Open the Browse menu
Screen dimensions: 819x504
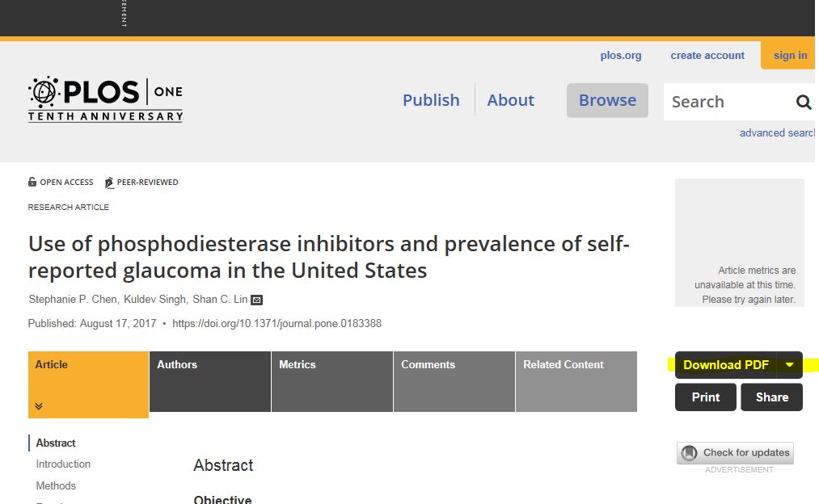(607, 100)
